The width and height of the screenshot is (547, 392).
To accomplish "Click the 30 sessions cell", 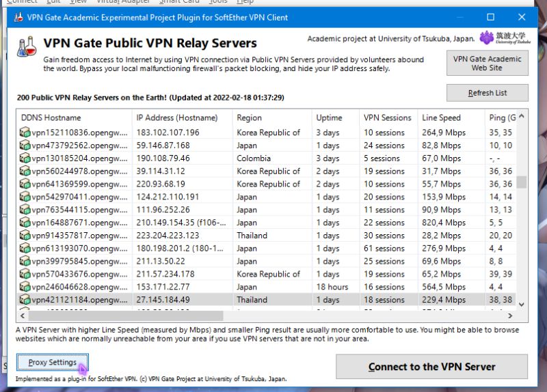I will coord(384,236).
